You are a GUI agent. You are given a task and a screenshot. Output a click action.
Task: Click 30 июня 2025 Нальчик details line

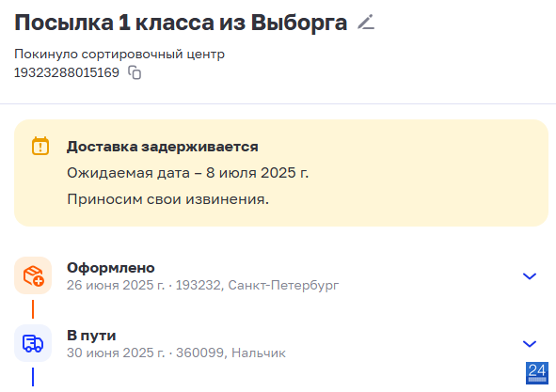176,353
